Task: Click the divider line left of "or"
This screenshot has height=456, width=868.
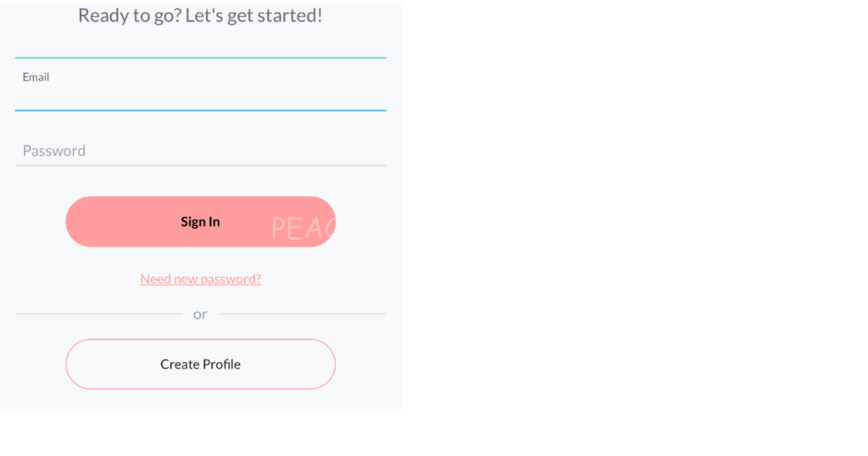Action: (97, 314)
